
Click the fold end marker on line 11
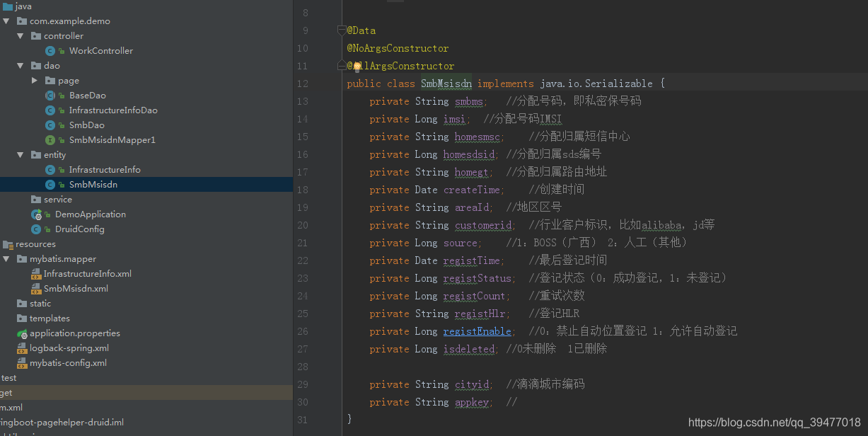pyautogui.click(x=342, y=66)
